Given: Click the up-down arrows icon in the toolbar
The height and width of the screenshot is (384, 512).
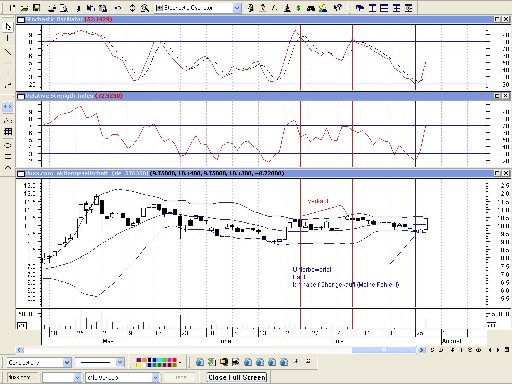Looking at the screenshot, I should (132, 8).
